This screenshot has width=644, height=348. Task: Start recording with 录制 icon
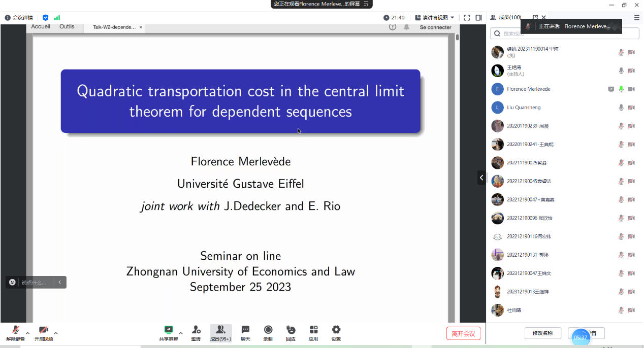[x=268, y=332]
